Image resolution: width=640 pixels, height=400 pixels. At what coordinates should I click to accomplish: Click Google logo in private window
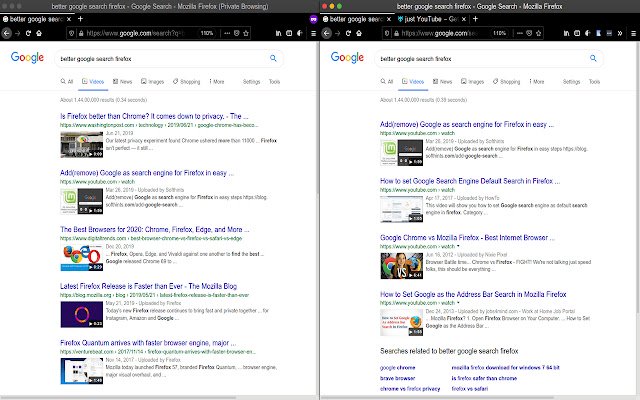point(27,58)
